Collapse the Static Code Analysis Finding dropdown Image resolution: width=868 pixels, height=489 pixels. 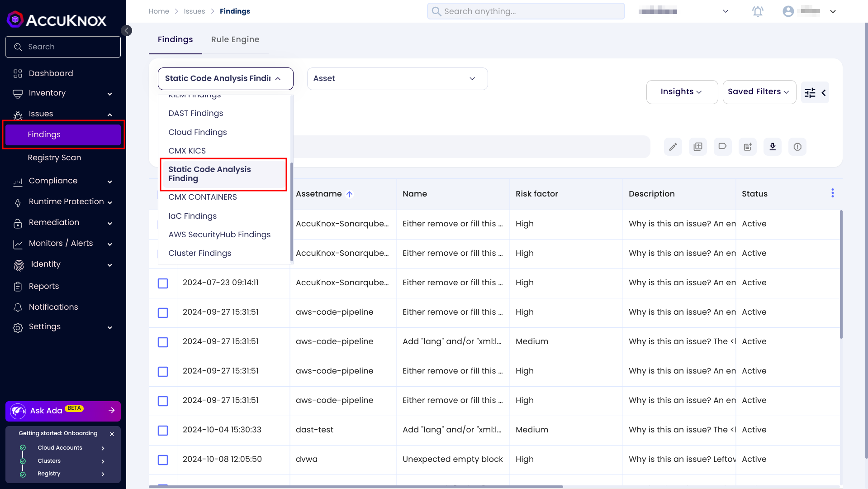coord(226,79)
